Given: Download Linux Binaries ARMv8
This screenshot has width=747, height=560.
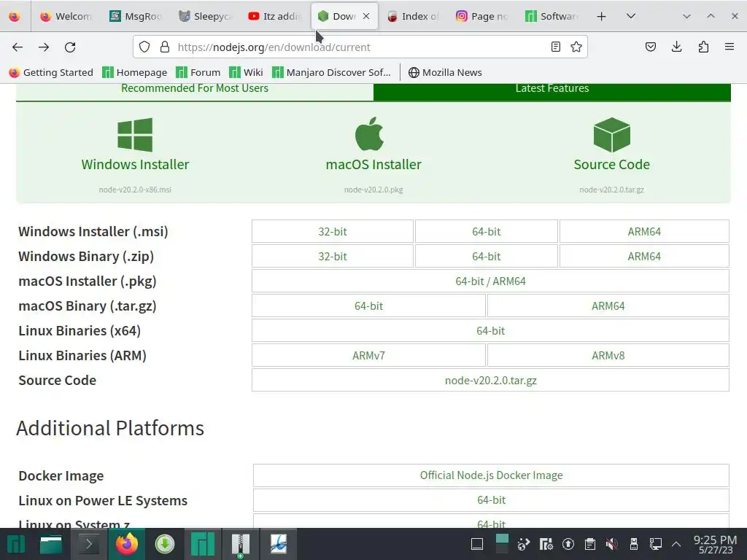Looking at the screenshot, I should tap(608, 355).
